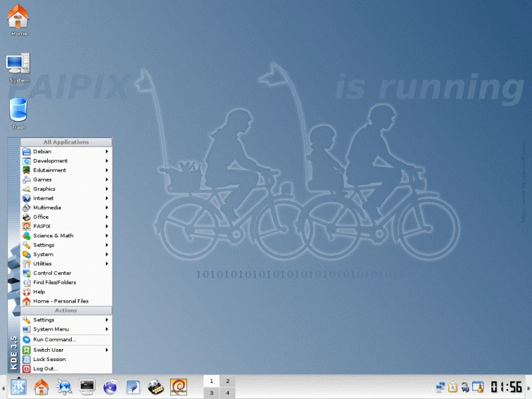Open the Trash icon on the desktop
This screenshot has height=399, width=532.
[x=17, y=110]
